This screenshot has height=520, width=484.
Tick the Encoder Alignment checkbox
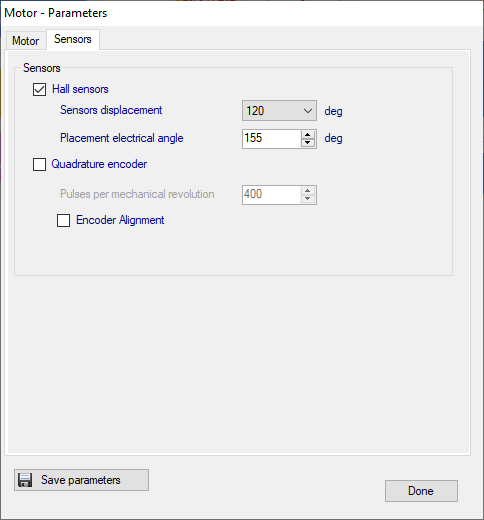coord(63,220)
